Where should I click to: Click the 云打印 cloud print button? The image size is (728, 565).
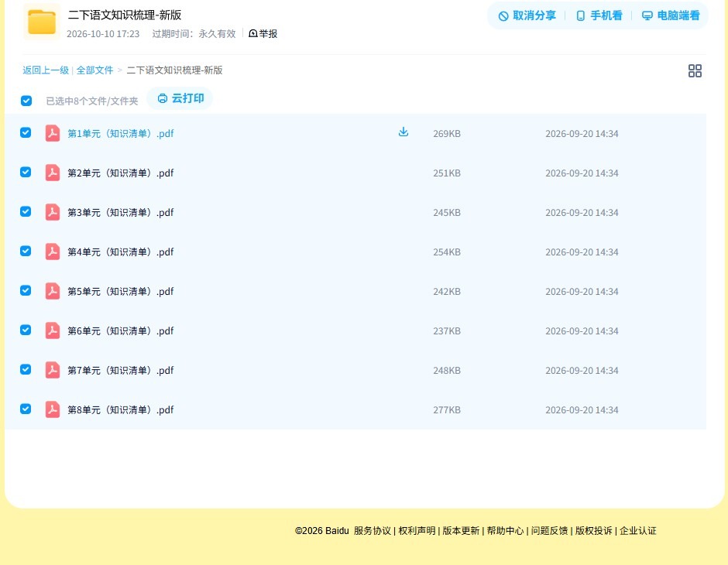coord(180,98)
